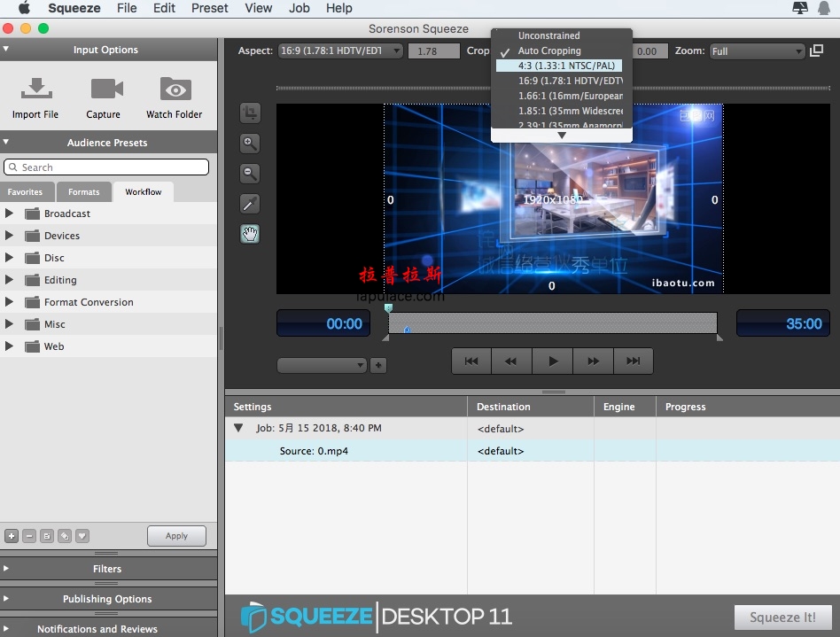The height and width of the screenshot is (637, 840).
Task: Click the detach preview window icon
Action: 816,50
